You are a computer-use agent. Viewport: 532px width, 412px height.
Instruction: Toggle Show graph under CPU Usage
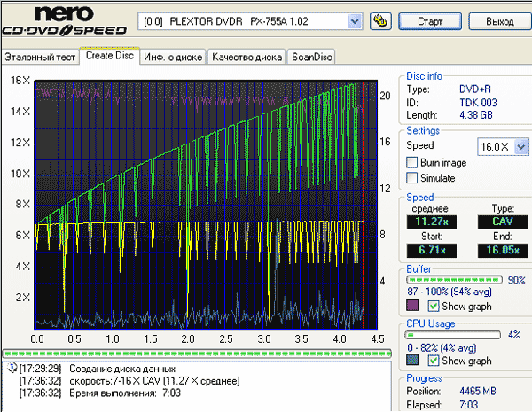pyautogui.click(x=434, y=360)
